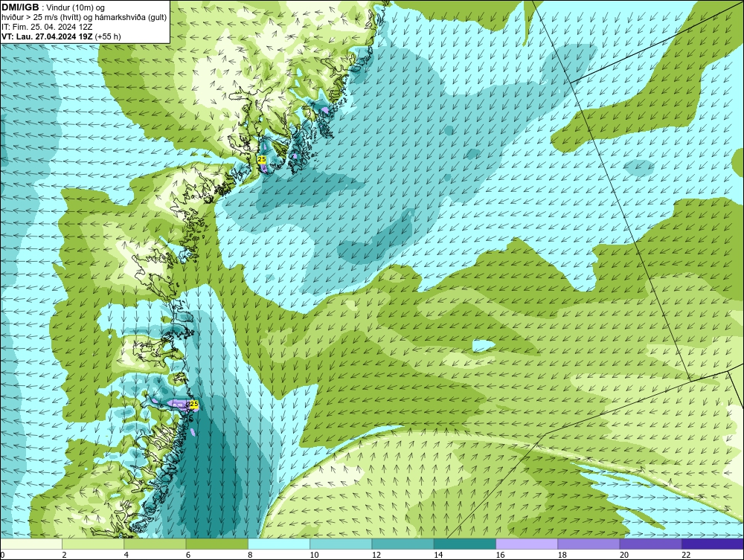Click the 'DMI/IGB : Vindur (10m) og' title line

pos(54,7)
